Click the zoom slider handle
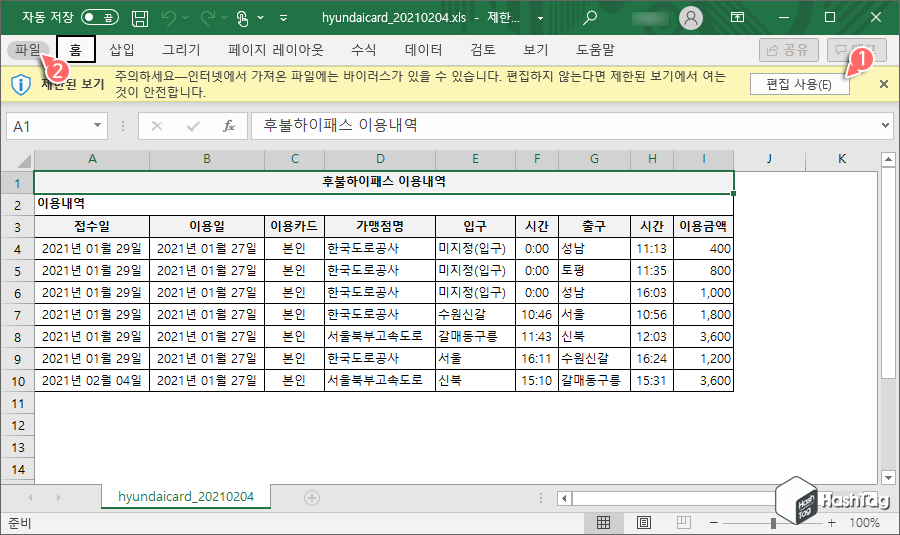 [773, 523]
